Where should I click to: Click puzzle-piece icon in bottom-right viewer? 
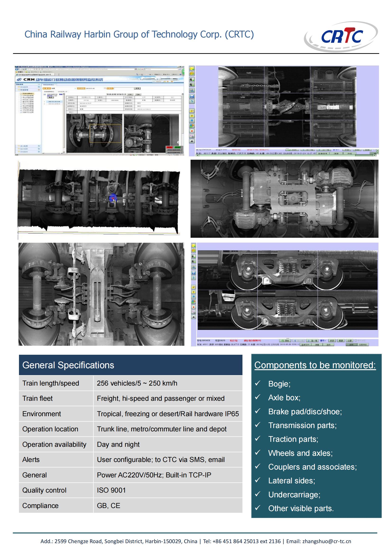click(x=194, y=302)
